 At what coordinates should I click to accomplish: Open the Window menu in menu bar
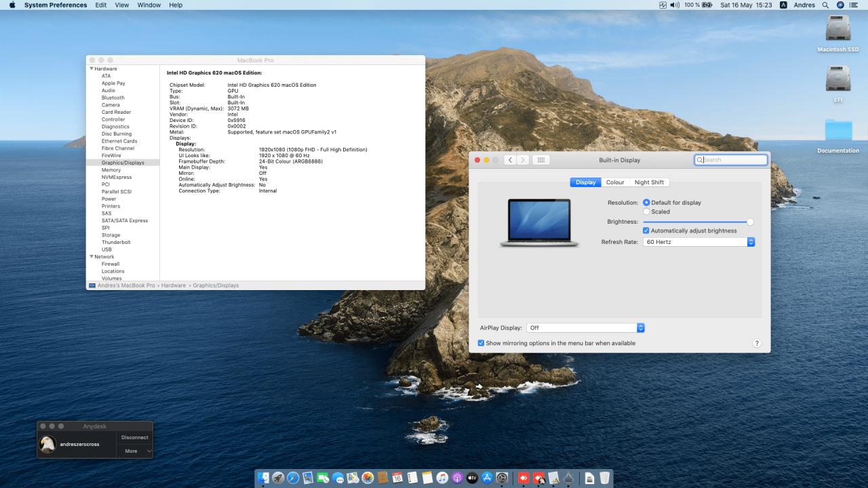coord(149,5)
